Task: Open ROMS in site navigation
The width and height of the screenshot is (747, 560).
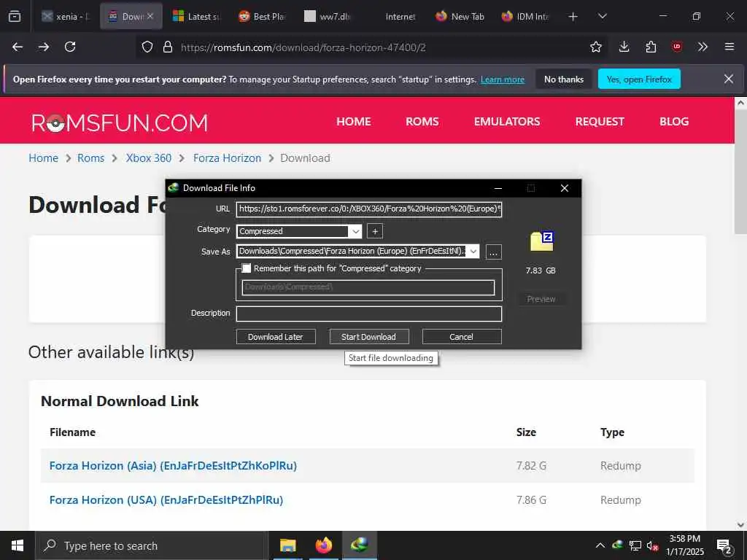Action: [422, 122]
